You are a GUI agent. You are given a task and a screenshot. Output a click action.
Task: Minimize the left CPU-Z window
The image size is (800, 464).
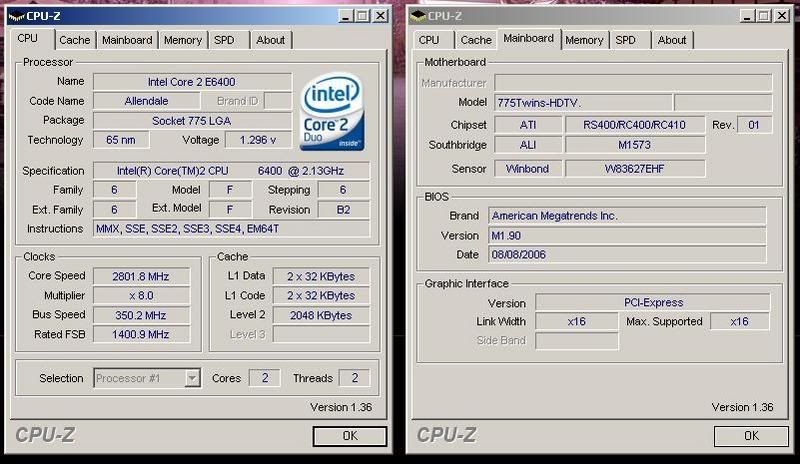tap(346, 16)
